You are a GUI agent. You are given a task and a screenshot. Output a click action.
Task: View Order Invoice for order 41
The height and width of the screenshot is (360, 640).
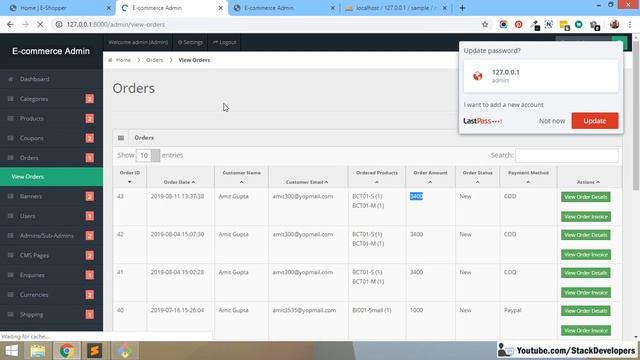coord(586,293)
